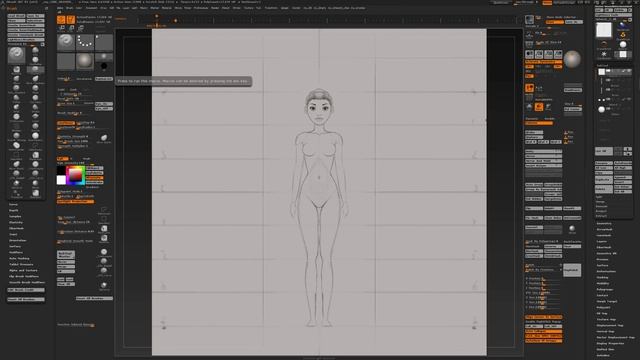Toggle the orange Menus button in the top bar
Viewport: 640px width, 360px height.
[x=547, y=2]
